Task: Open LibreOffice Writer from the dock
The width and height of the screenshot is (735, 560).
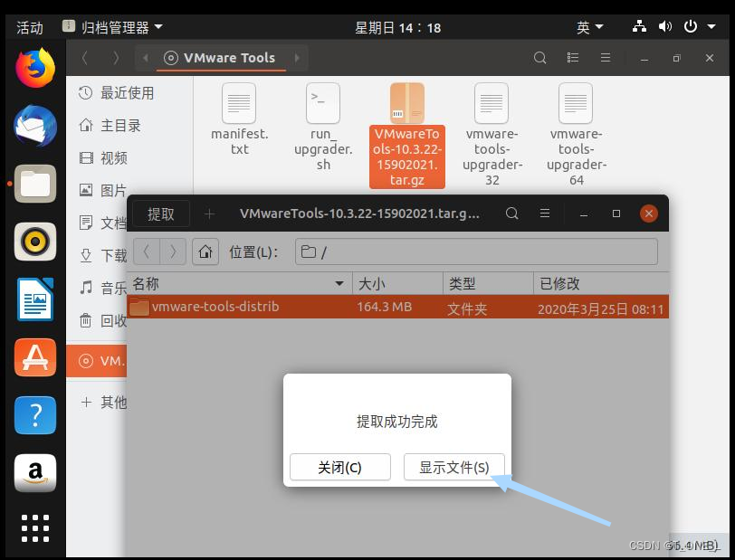Action: (33, 299)
